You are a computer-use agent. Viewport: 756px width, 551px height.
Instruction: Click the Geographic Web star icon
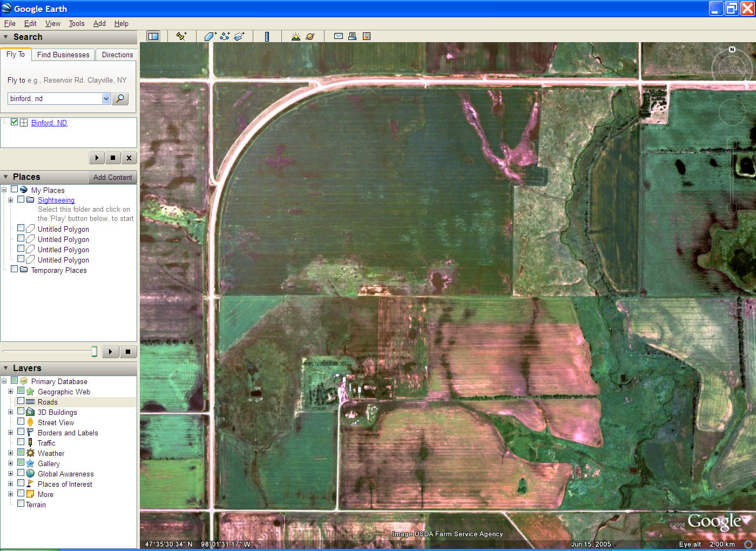(x=30, y=392)
